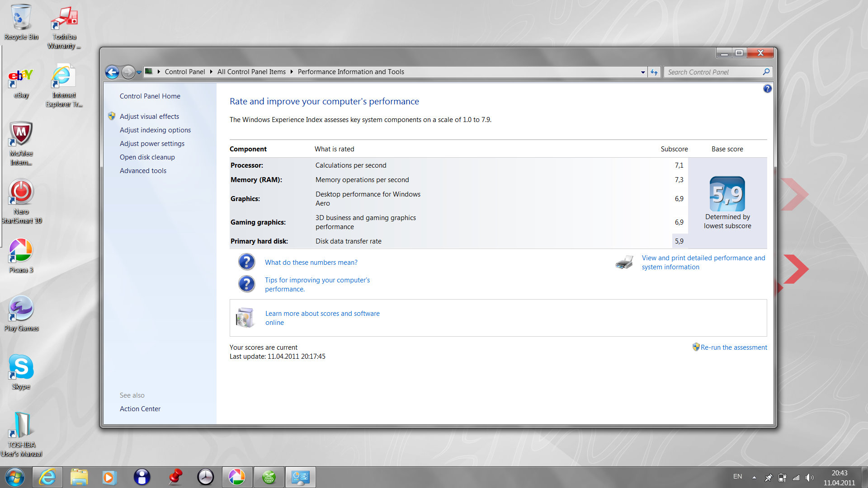Click Re-run the assessment link
This screenshot has width=868, height=488.
[733, 347]
